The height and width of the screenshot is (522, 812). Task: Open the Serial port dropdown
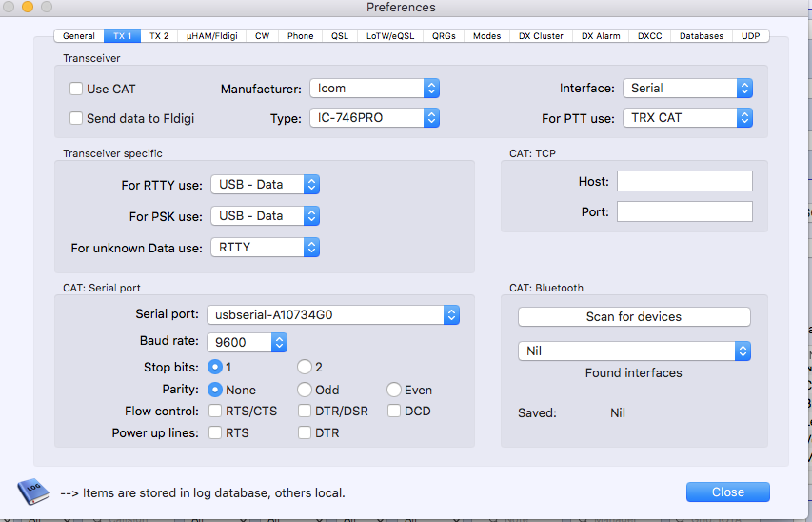pos(333,314)
